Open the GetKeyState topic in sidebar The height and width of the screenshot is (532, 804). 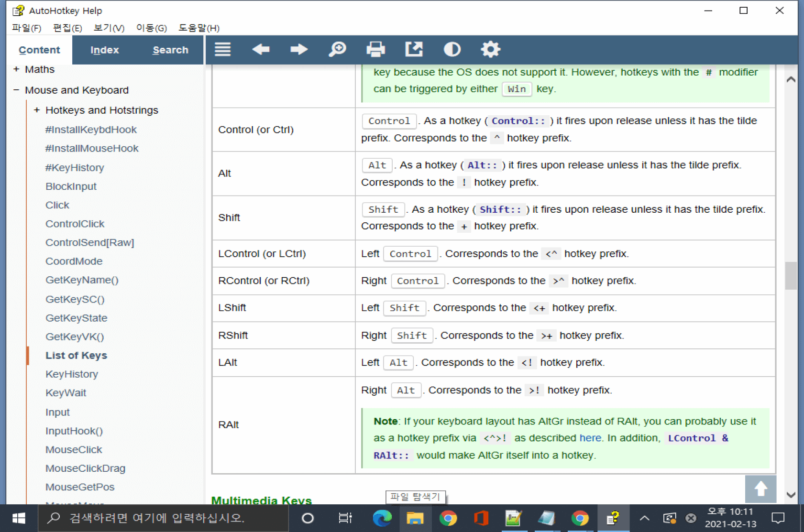pos(76,318)
